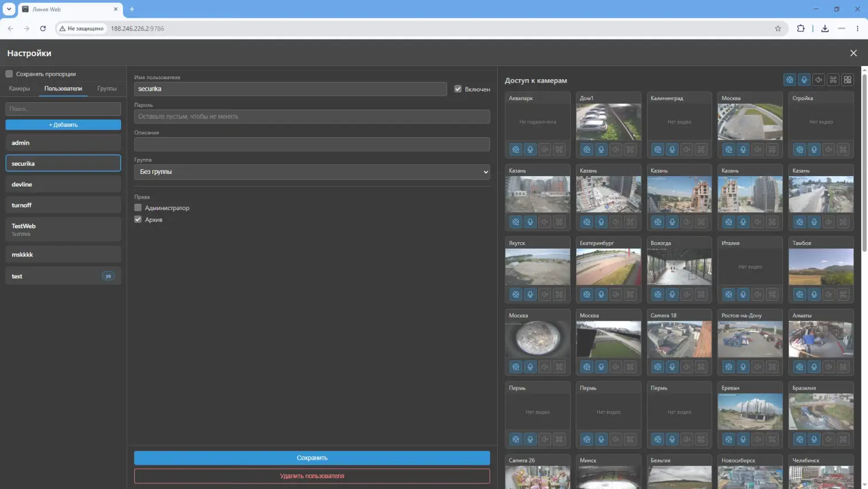Open a new browser tab
This screenshot has width=868, height=489.
tap(131, 9)
